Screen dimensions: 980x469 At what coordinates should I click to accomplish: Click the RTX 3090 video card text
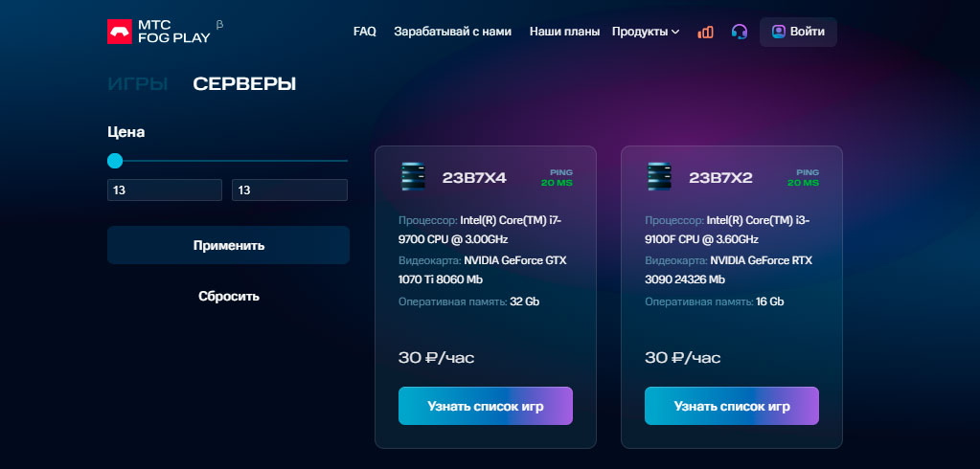(729, 270)
